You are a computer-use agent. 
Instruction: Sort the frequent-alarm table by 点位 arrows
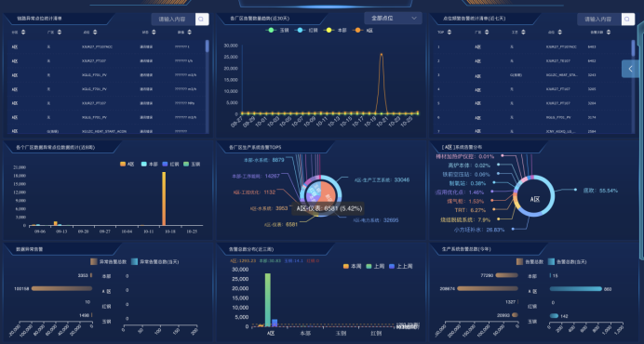click(x=560, y=32)
